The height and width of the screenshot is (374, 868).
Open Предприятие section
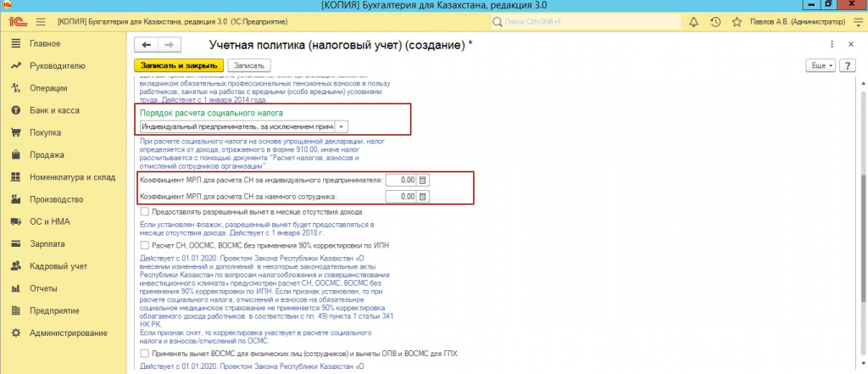54,311
